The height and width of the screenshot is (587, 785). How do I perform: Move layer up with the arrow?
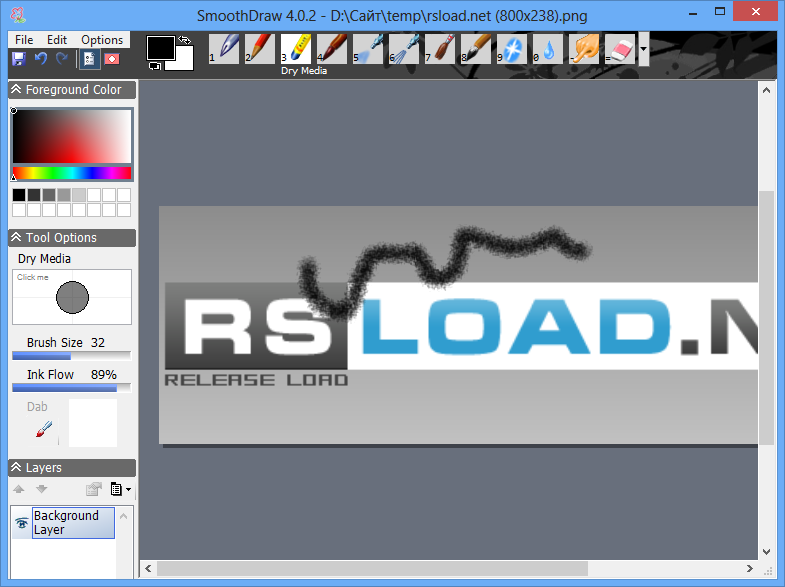pyautogui.click(x=19, y=489)
